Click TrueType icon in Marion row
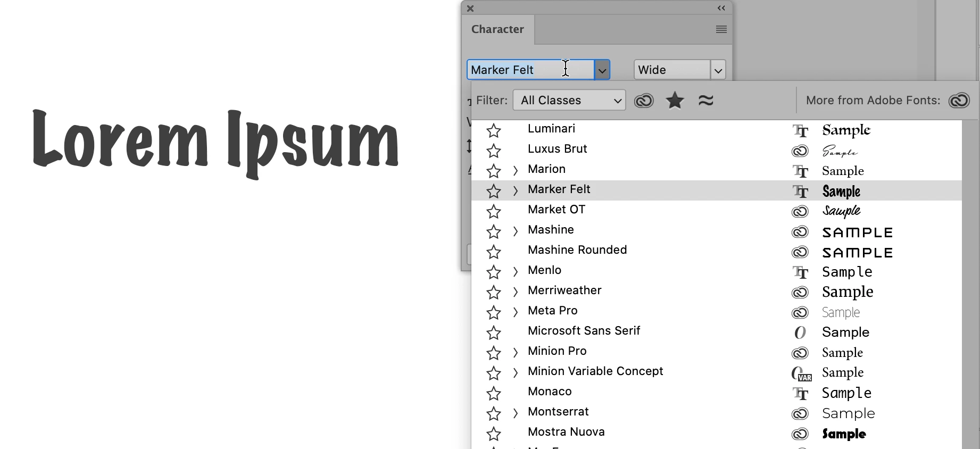The height and width of the screenshot is (449, 980). pyautogui.click(x=800, y=171)
